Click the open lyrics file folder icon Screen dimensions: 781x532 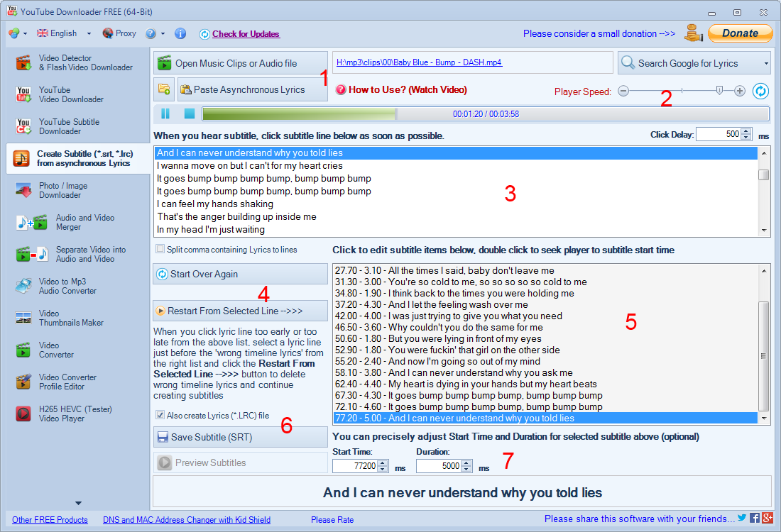coord(164,89)
